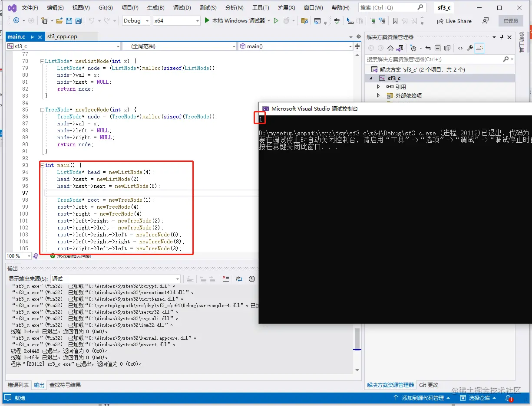Click sync with active document icon

point(428,48)
